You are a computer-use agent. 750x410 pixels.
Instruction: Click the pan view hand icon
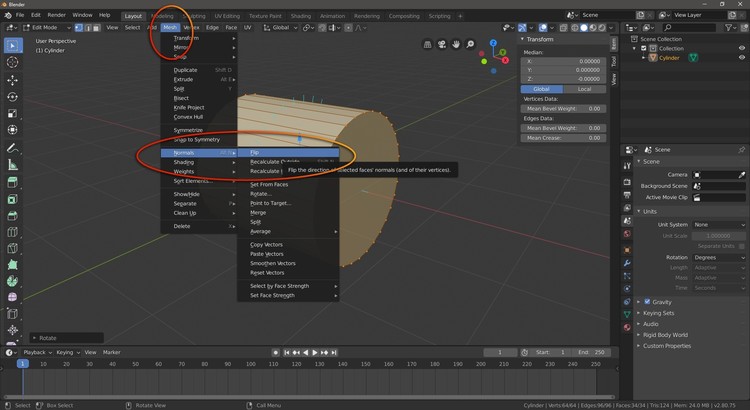point(456,44)
